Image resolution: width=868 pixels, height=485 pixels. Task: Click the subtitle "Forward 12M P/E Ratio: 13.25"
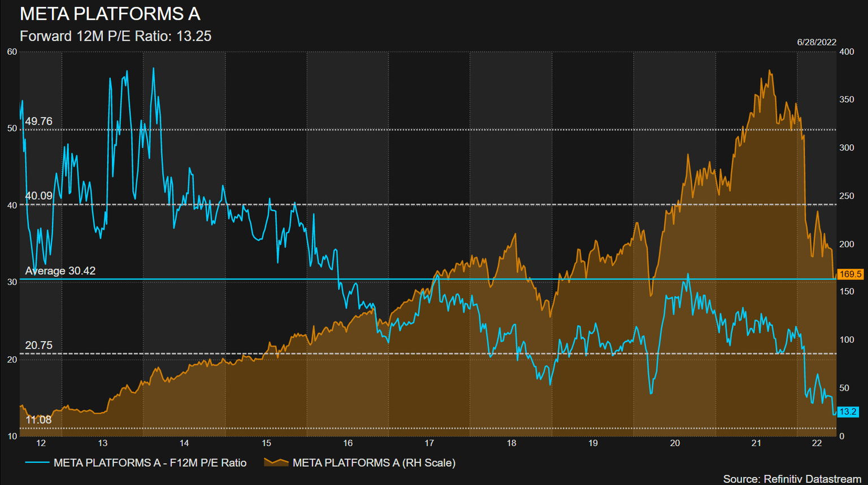(116, 36)
